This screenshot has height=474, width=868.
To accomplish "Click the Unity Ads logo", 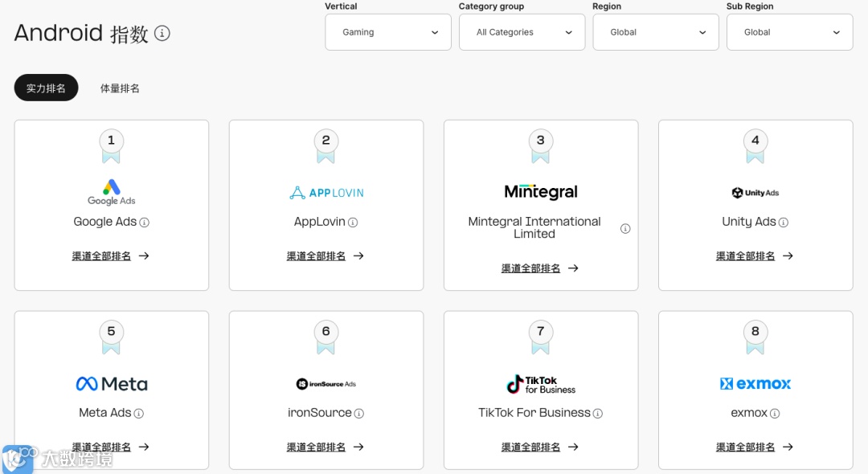I will coord(755,193).
